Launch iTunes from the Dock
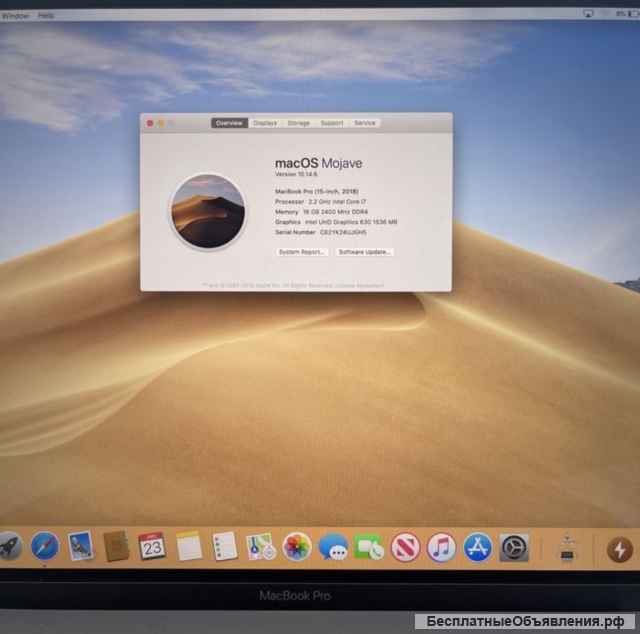This screenshot has height=634, width=640. tap(441, 547)
